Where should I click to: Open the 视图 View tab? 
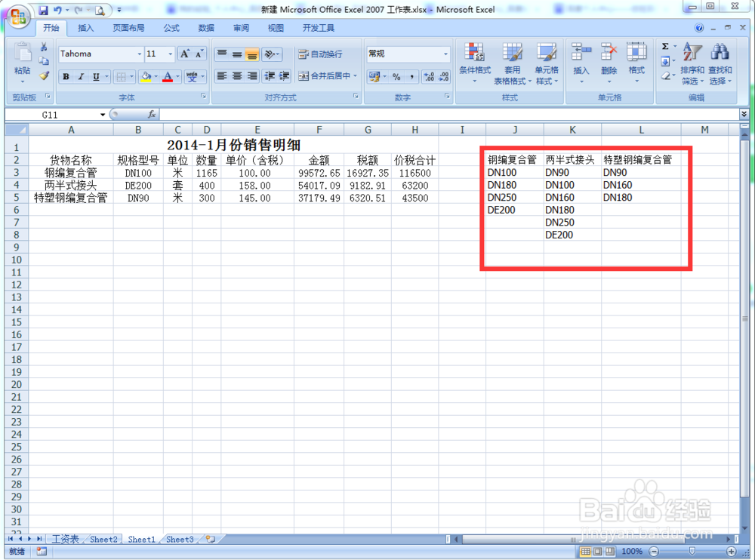pyautogui.click(x=276, y=28)
